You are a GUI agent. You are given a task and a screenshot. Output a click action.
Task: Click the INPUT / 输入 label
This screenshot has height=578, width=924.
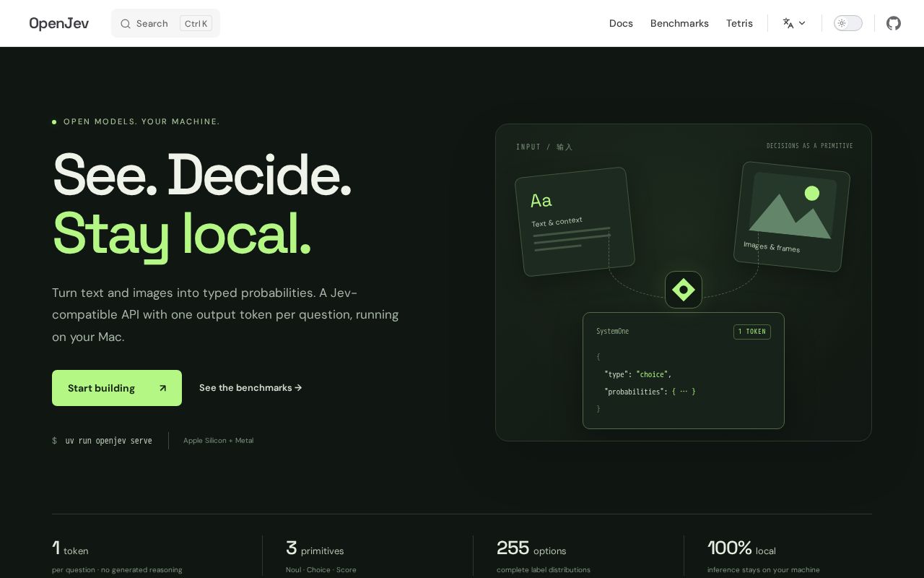[x=544, y=147]
